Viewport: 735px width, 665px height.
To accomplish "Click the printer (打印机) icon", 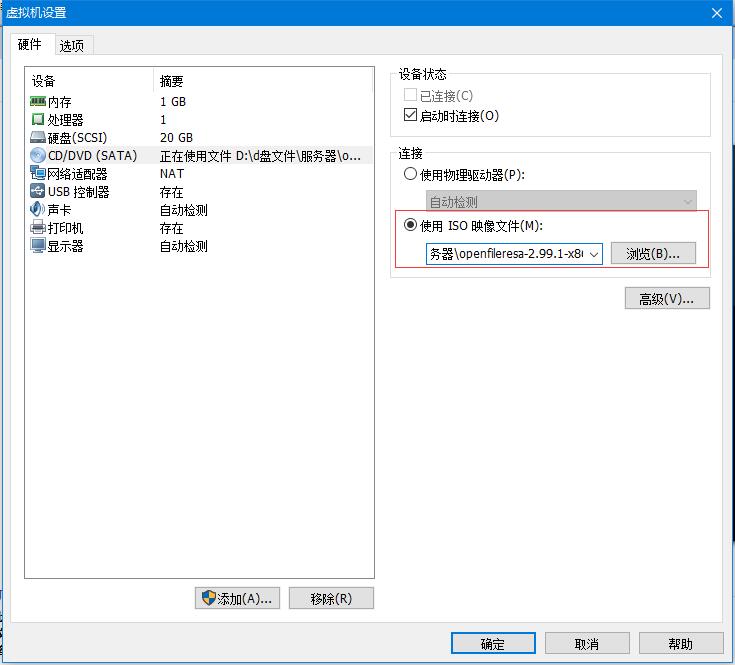I will point(38,227).
